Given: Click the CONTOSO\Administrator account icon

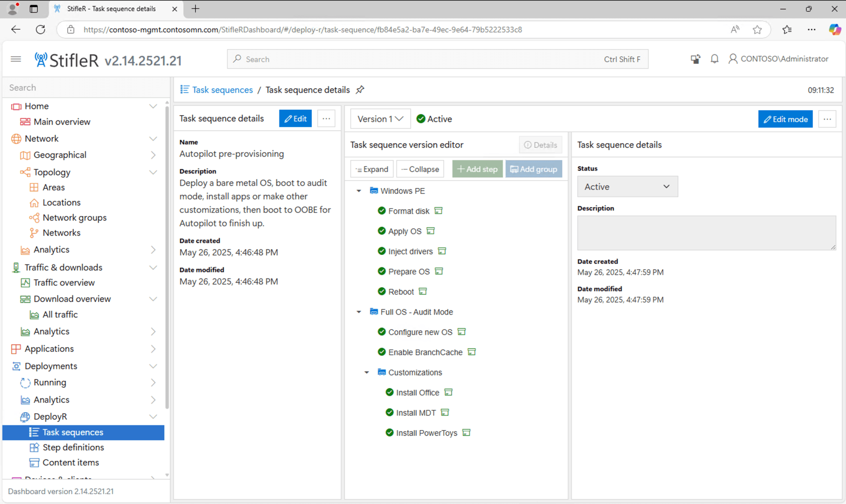Looking at the screenshot, I should (733, 59).
